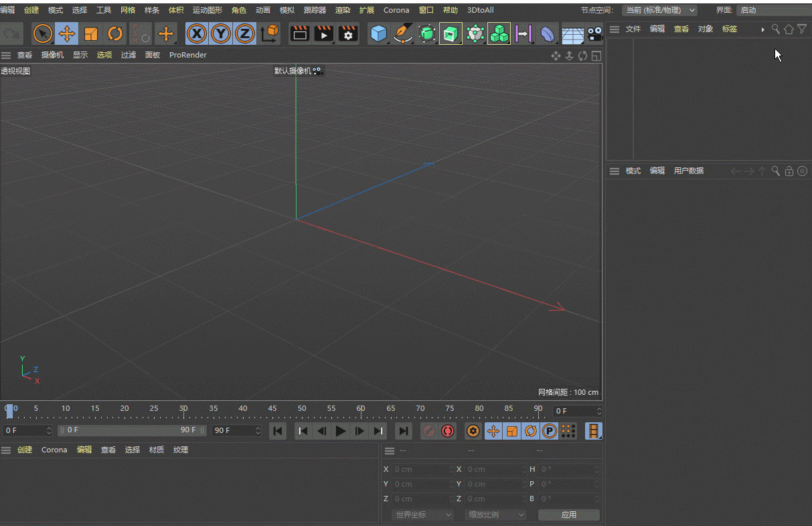The image size is (812, 526).
Task: Click Attribute Manager target mode icon
Action: coord(802,171)
